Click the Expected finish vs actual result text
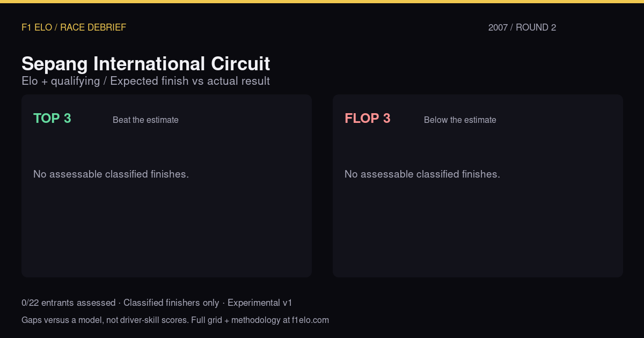The width and height of the screenshot is (644, 338). pyautogui.click(x=190, y=81)
